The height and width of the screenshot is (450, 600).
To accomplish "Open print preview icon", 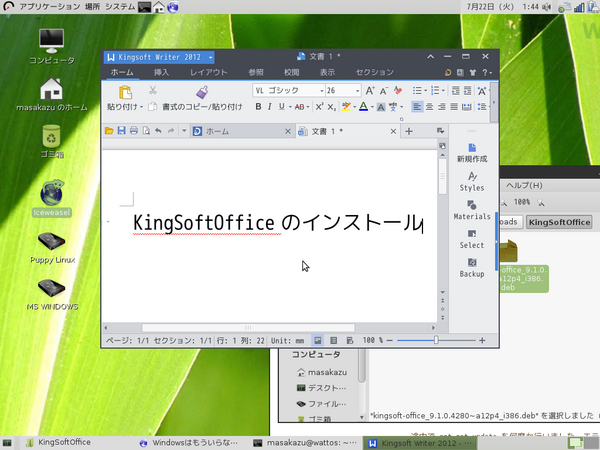I will pyautogui.click(x=146, y=131).
